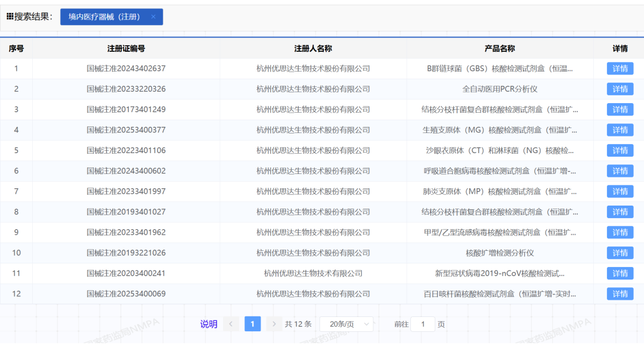The width and height of the screenshot is (644, 345).
Task: Select page 1 in pagination
Action: (x=252, y=324)
